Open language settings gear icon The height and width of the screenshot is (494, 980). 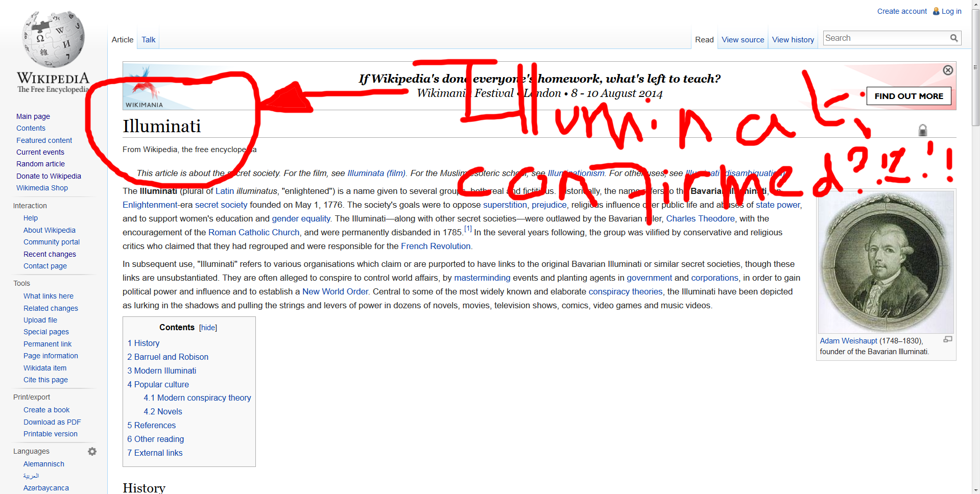click(x=92, y=451)
